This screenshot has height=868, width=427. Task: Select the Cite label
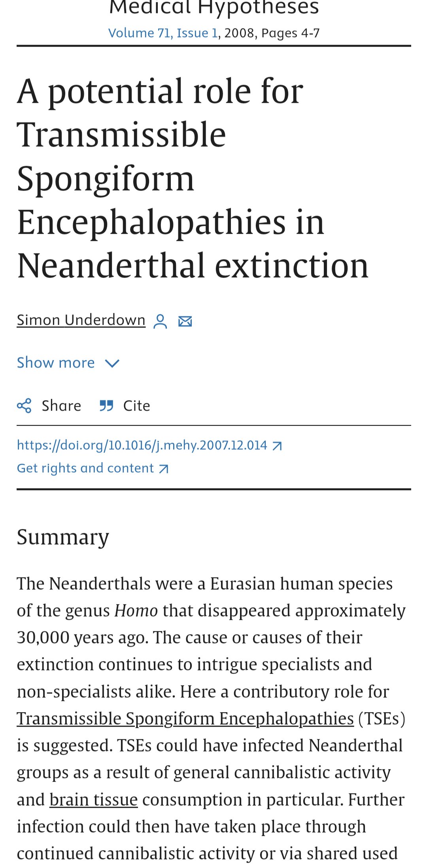137,406
